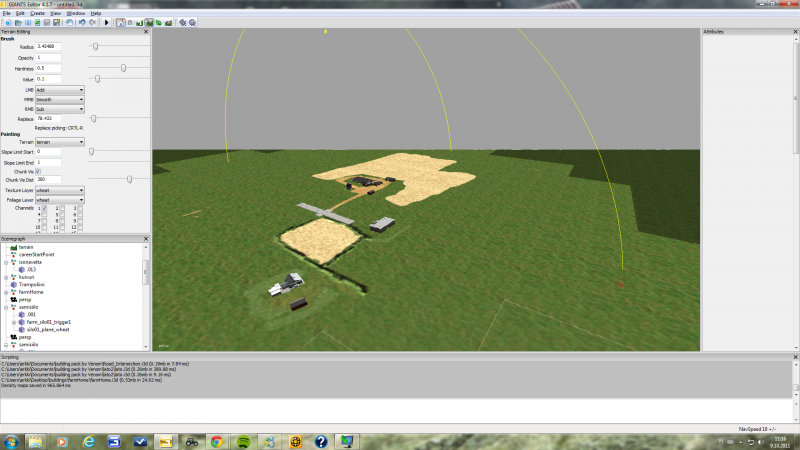Enable channel 6 checkbox

80,215
